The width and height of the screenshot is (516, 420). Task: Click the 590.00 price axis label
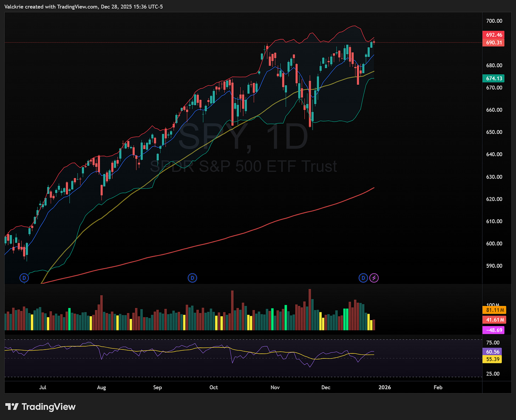(494, 266)
